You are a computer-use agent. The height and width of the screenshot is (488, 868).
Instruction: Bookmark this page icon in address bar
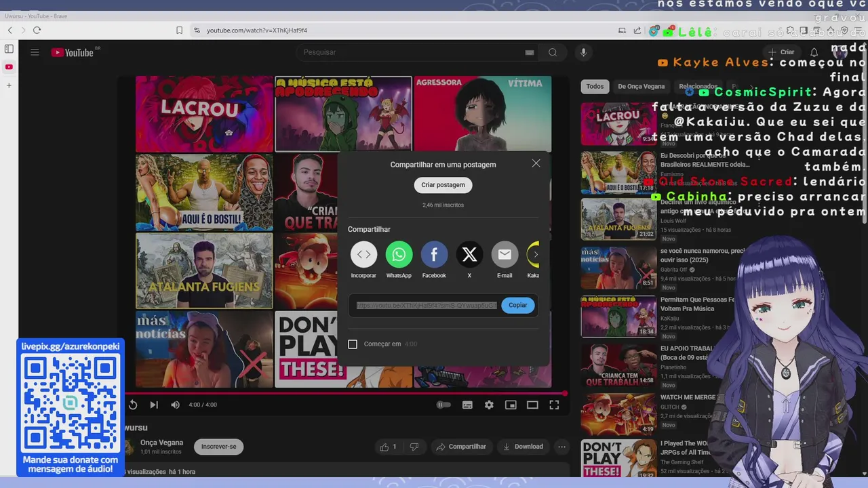tap(179, 30)
